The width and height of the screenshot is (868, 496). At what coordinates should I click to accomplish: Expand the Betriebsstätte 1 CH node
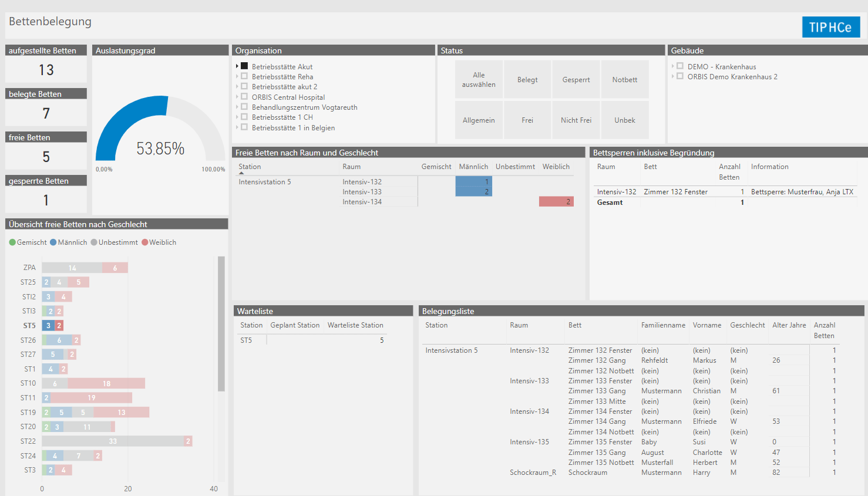(x=237, y=117)
